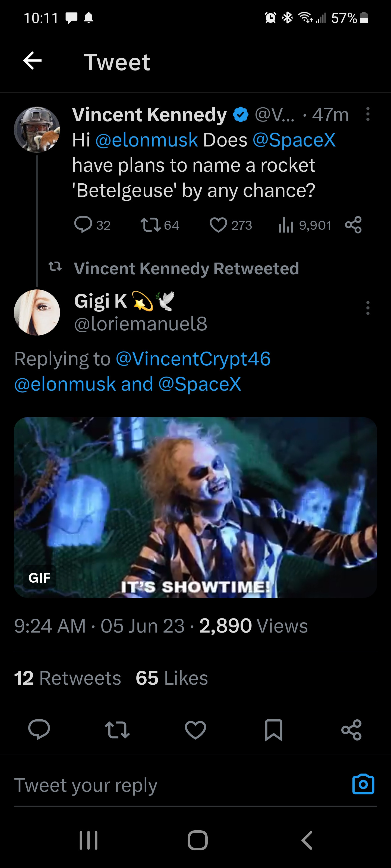
Task: Like Gigi K's reply using heart icon
Action: 195,730
